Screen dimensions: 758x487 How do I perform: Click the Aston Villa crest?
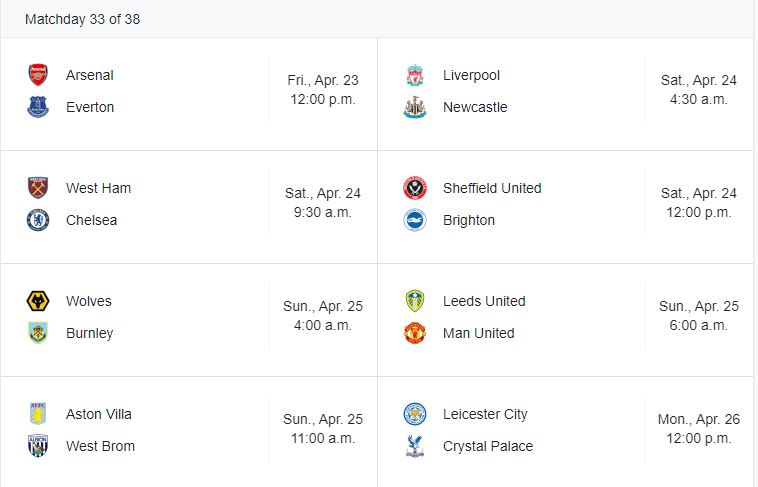click(38, 414)
